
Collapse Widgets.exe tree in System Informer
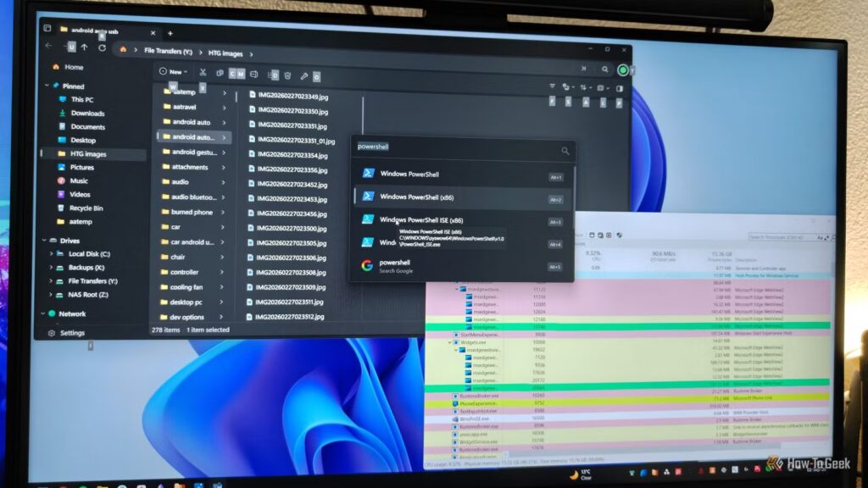[x=450, y=342]
